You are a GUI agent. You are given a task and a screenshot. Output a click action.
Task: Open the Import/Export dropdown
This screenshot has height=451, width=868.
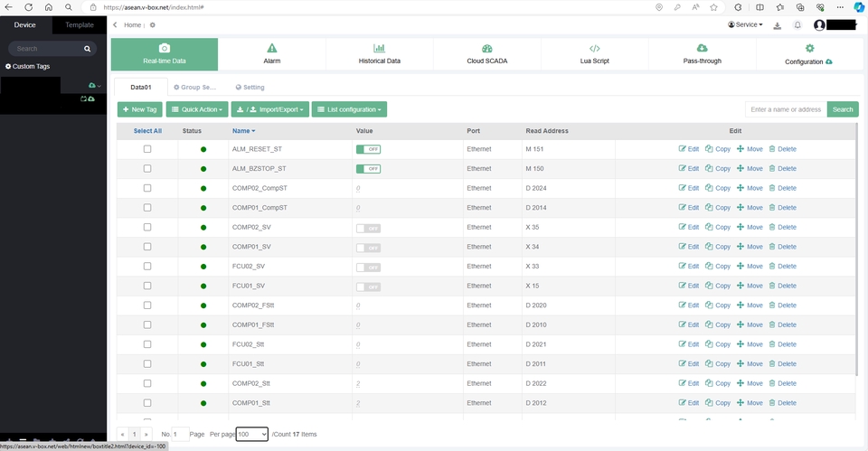[270, 109]
